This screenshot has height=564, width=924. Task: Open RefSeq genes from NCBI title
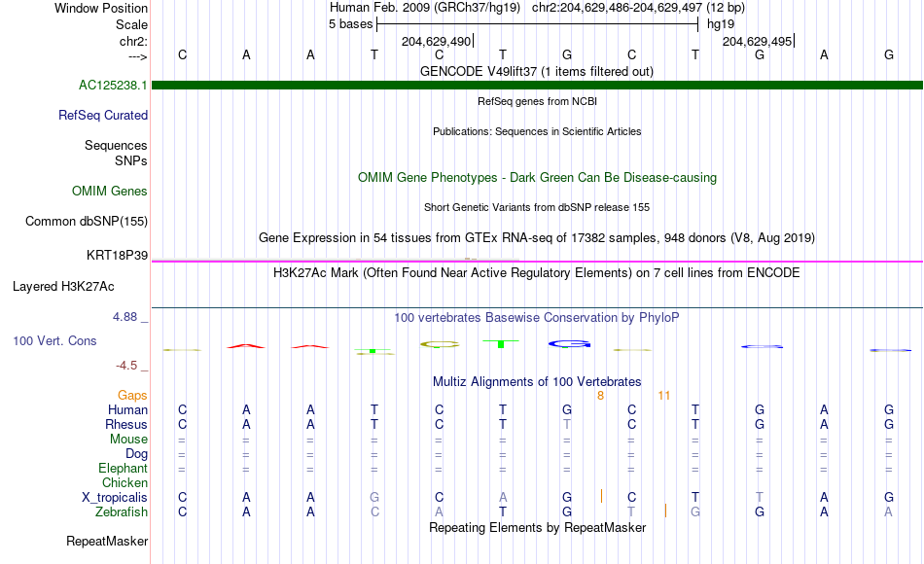[x=537, y=101]
